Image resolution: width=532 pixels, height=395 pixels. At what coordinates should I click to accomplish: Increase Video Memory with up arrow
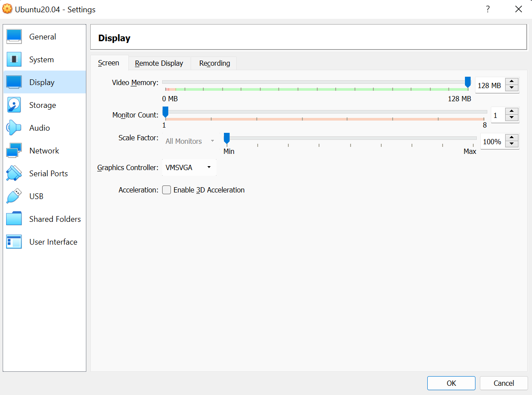[512, 82]
